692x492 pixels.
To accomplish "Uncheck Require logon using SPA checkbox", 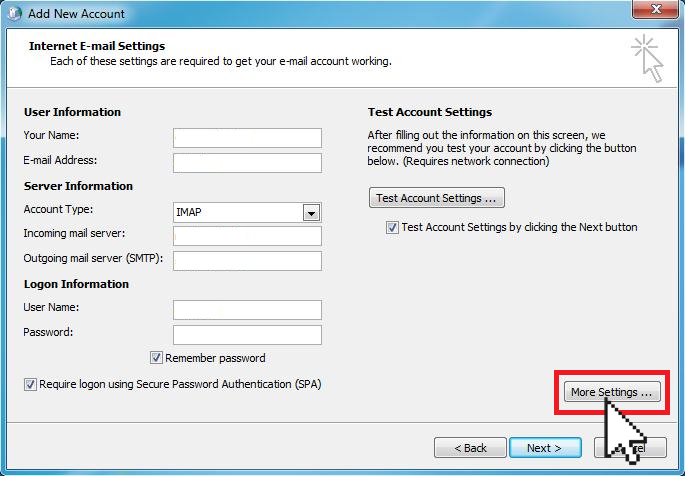I will 30,384.
